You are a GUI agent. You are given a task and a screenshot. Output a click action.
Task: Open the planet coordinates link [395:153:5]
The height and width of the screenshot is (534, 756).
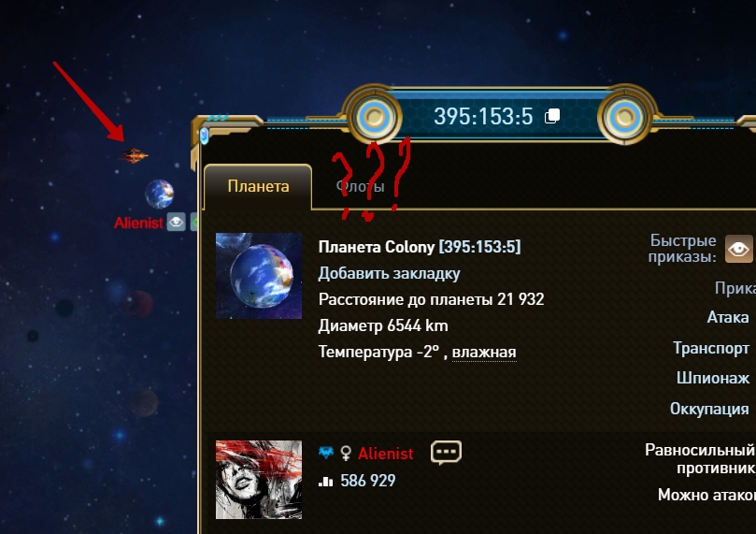point(479,247)
